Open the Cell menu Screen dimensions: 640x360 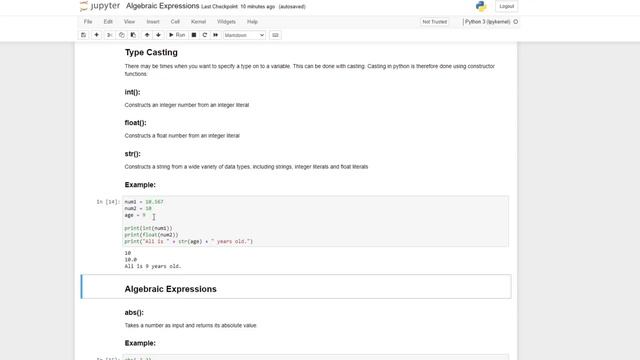tap(175, 22)
